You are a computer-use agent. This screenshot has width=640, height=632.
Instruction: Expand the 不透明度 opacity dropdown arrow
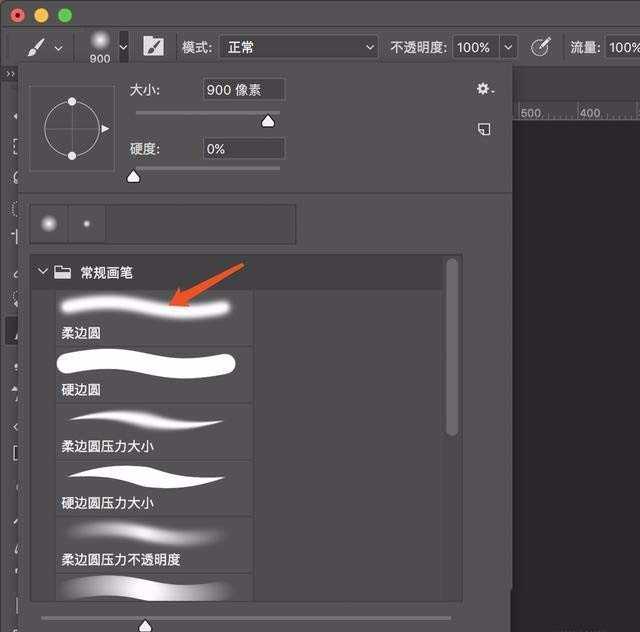tap(508, 47)
